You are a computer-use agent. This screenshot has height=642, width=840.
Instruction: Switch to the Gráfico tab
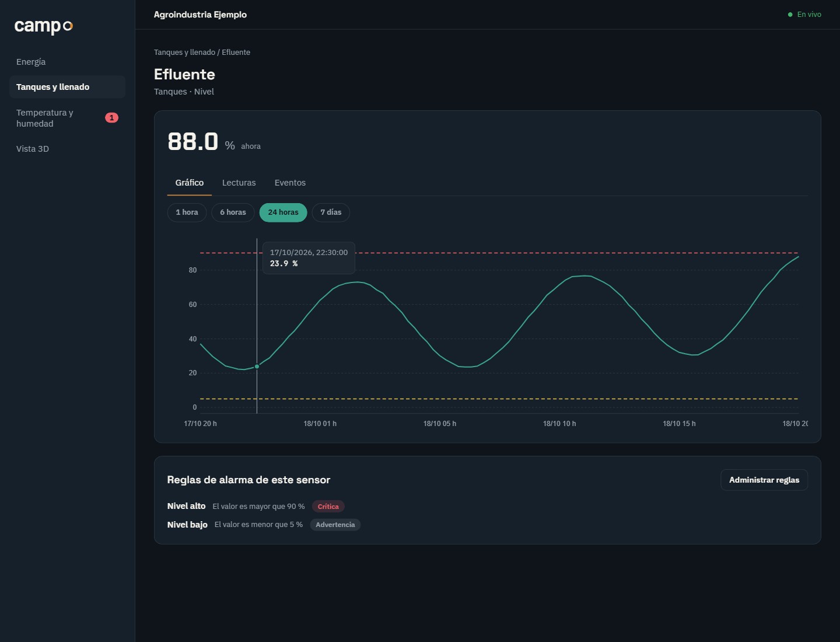click(190, 183)
